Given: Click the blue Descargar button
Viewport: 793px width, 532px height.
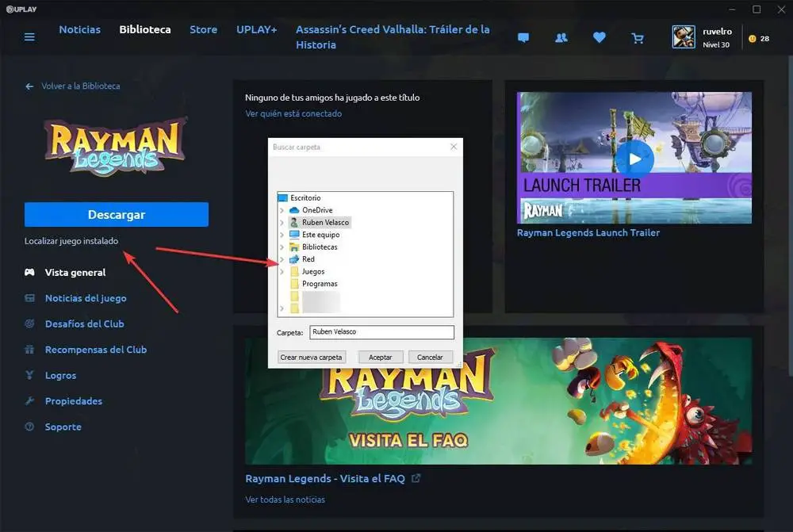Looking at the screenshot, I should [117, 214].
